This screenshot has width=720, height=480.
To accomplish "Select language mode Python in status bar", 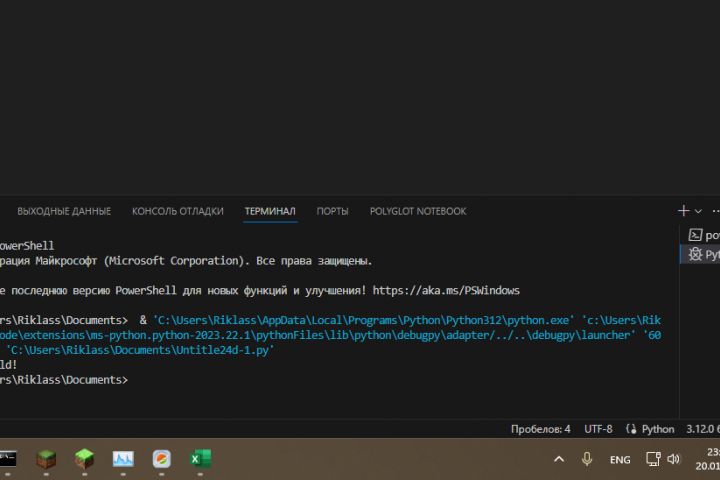I will pyautogui.click(x=658, y=429).
